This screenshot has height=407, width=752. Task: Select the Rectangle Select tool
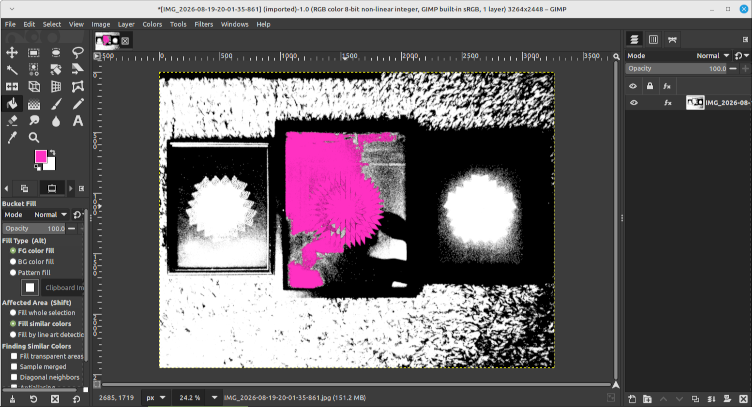click(34, 52)
